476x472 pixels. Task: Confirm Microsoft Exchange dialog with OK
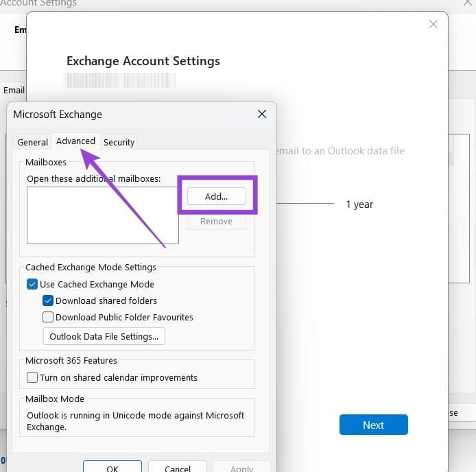pos(112,468)
